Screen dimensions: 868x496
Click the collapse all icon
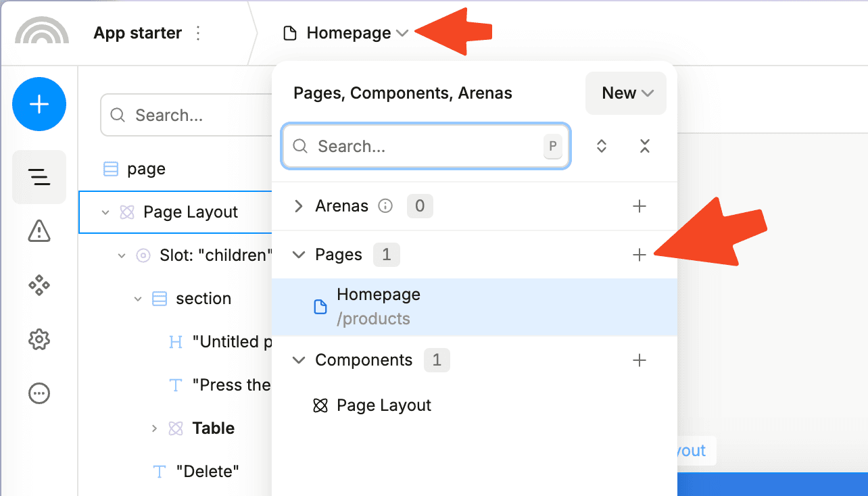point(645,146)
